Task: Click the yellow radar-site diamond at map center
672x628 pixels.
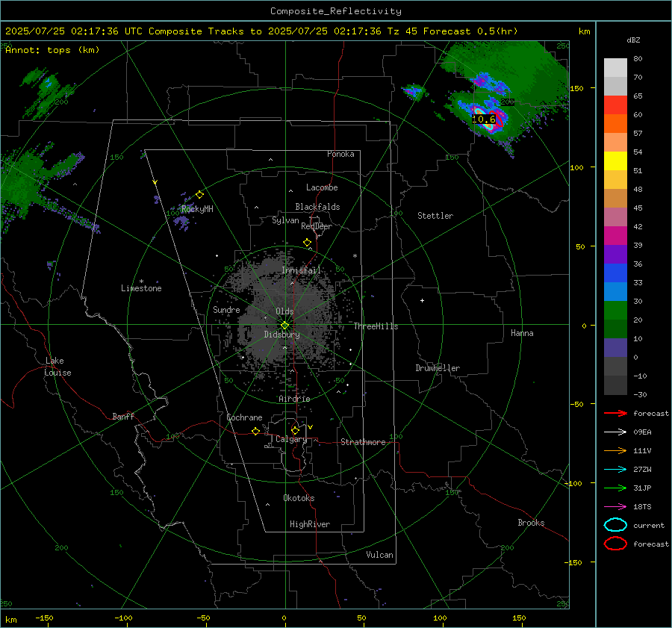Action: (284, 326)
